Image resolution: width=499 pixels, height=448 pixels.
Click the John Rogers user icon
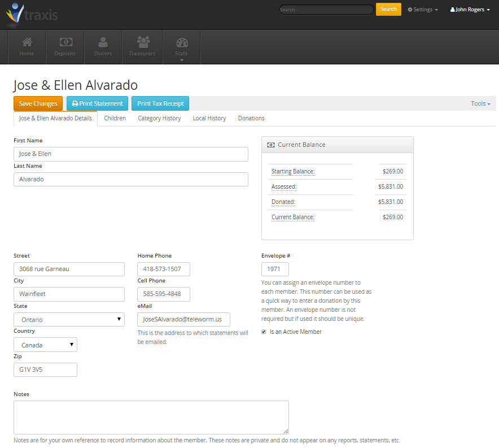(452, 10)
